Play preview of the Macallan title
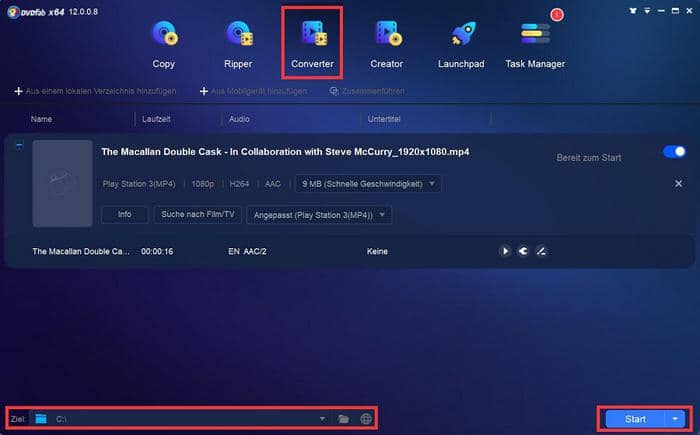 click(x=505, y=251)
